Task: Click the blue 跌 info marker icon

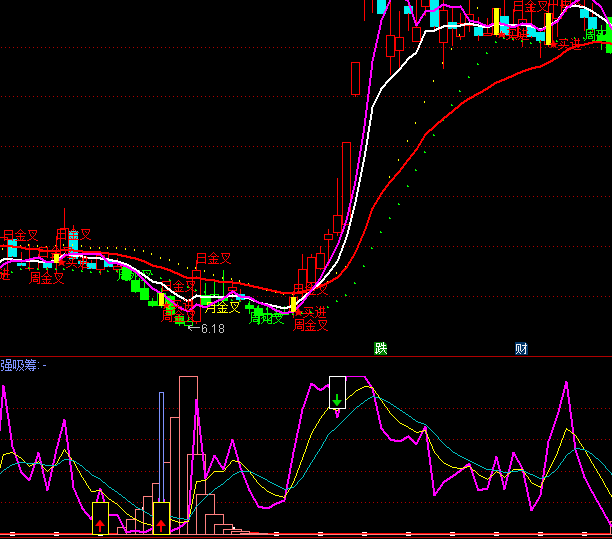Action: click(x=380, y=348)
